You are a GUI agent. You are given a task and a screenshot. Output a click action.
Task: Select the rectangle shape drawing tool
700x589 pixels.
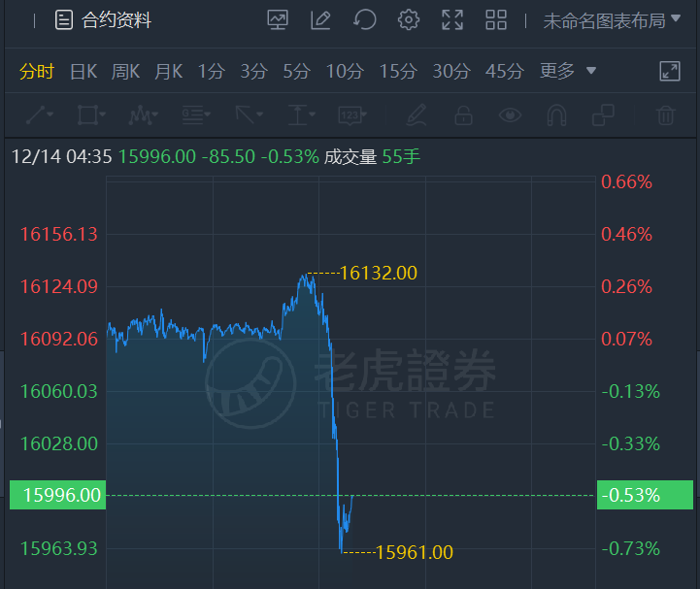point(91,115)
